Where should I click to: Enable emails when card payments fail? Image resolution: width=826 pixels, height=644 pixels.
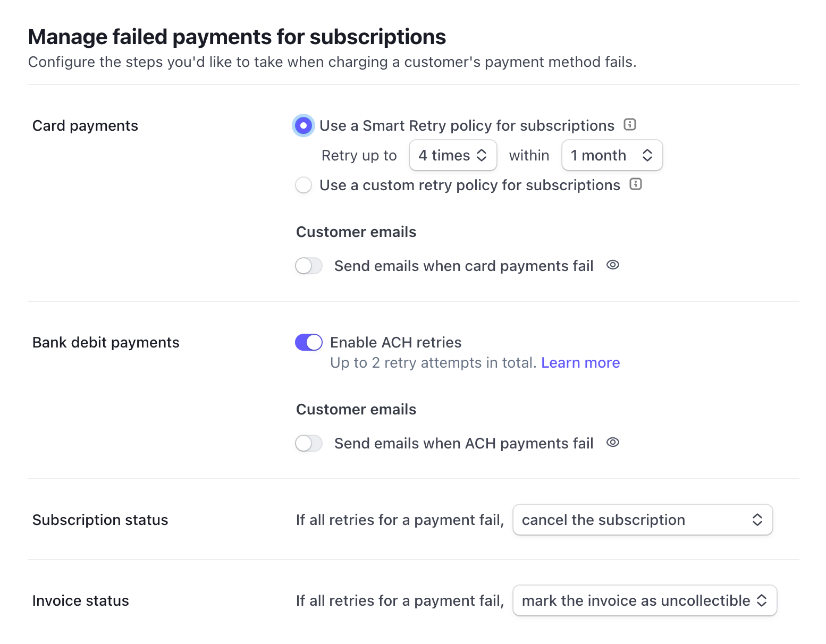[x=309, y=266]
